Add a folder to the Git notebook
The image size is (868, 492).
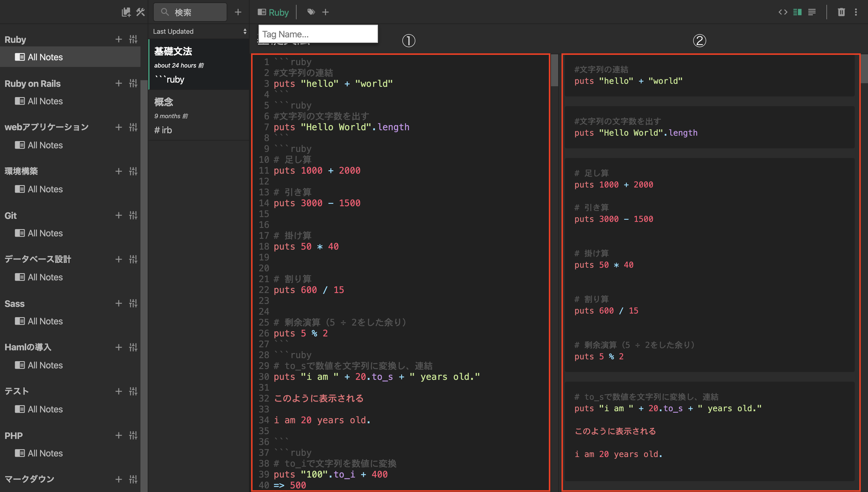[118, 215]
